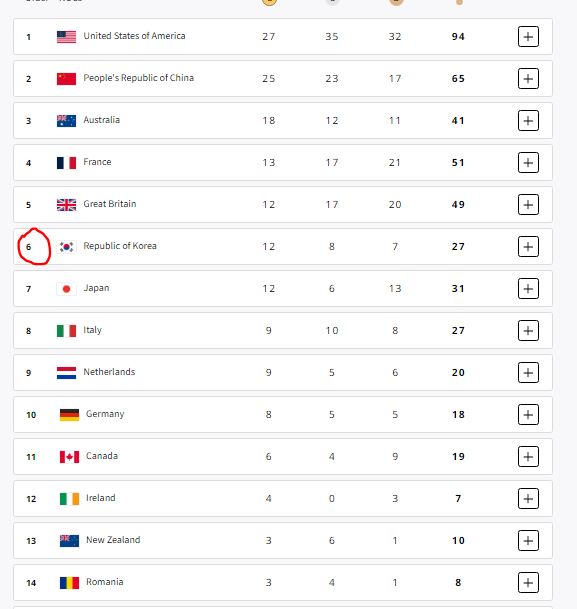Expand Great Britain row details
This screenshot has height=609, width=577.
tap(528, 204)
